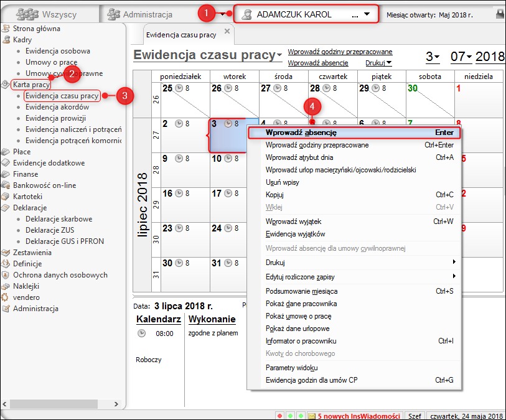
Task: Choose Ewidencja wyjątków menu entry
Action: click(354, 234)
